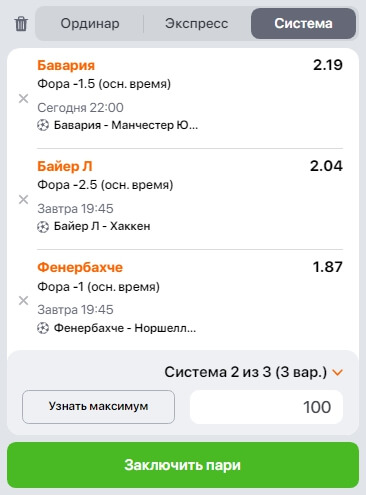This screenshot has height=495, width=366.
Task: Click the Узнать максимум button
Action: click(x=98, y=407)
